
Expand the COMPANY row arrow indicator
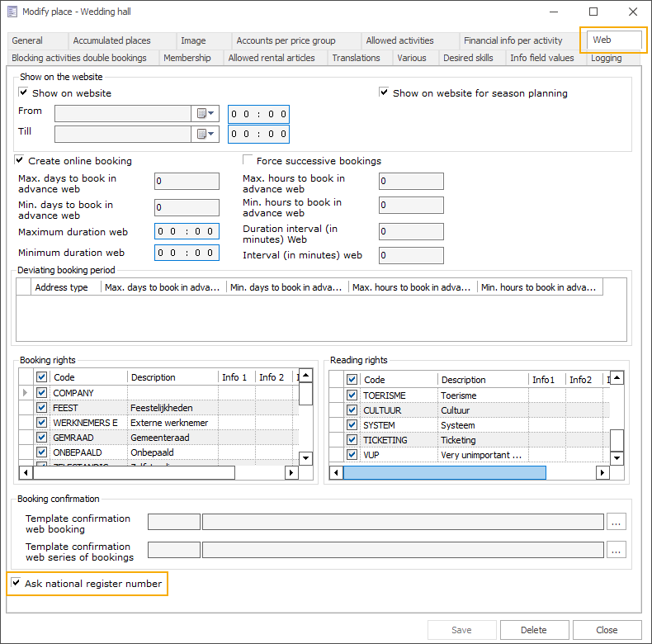[x=26, y=393]
